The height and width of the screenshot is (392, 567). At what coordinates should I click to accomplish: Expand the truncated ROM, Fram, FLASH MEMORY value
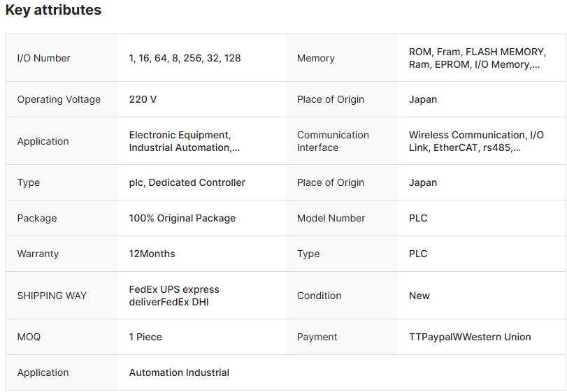(x=476, y=58)
